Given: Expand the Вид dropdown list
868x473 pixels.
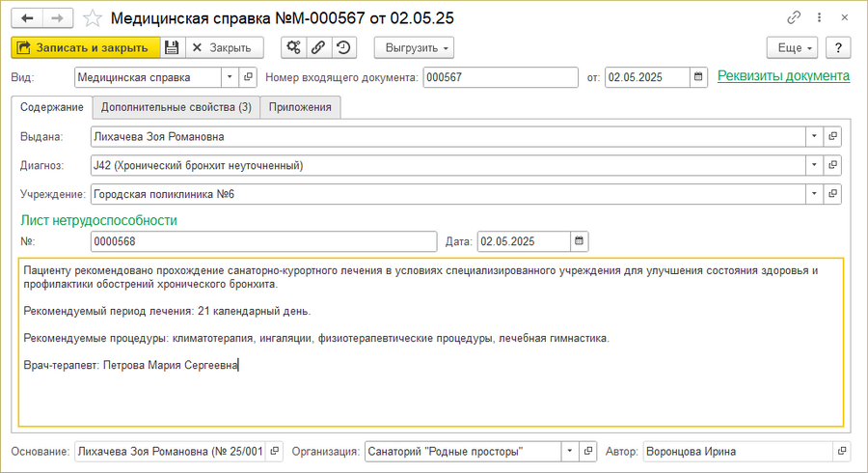Looking at the screenshot, I should click(230, 77).
